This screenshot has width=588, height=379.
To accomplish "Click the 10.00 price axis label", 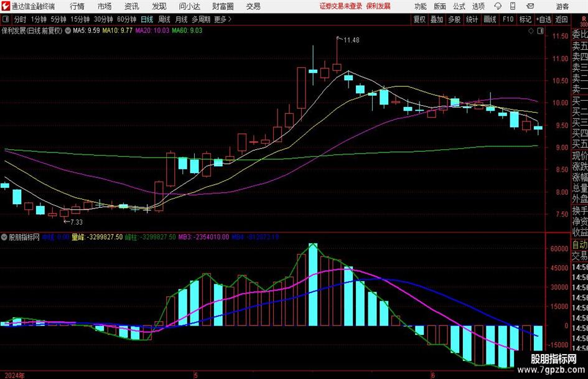I will [x=561, y=103].
